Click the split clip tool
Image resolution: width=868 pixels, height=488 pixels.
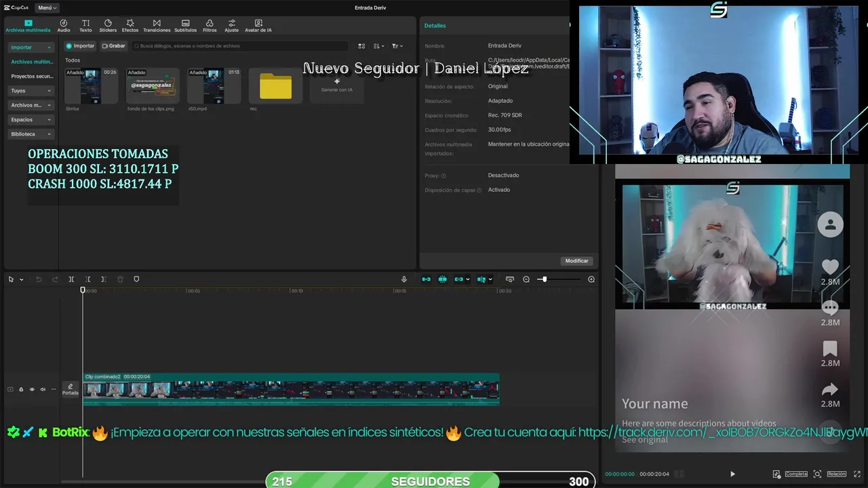point(71,279)
